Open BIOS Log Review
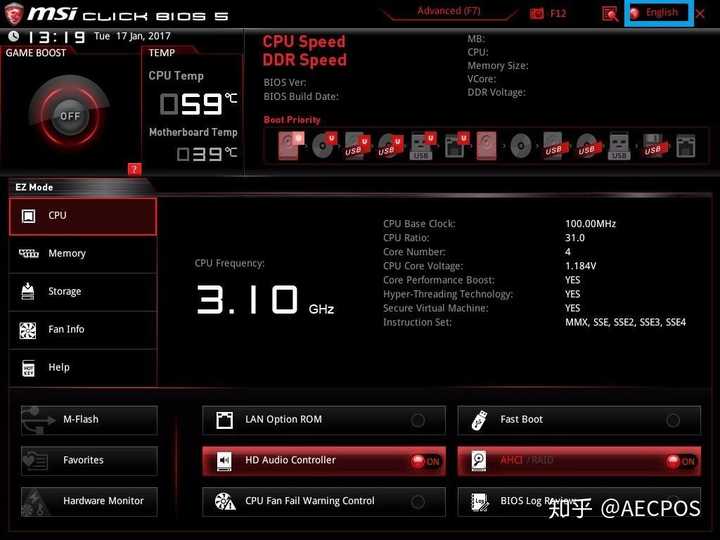 [579, 501]
